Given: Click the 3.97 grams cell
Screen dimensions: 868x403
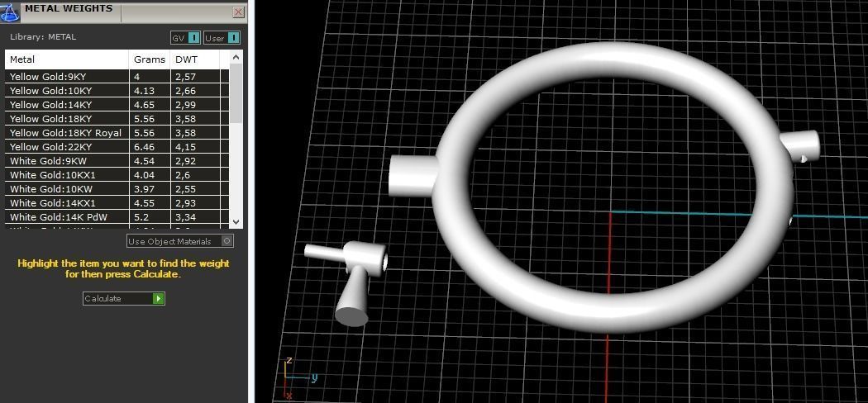Looking at the screenshot, I should (150, 189).
